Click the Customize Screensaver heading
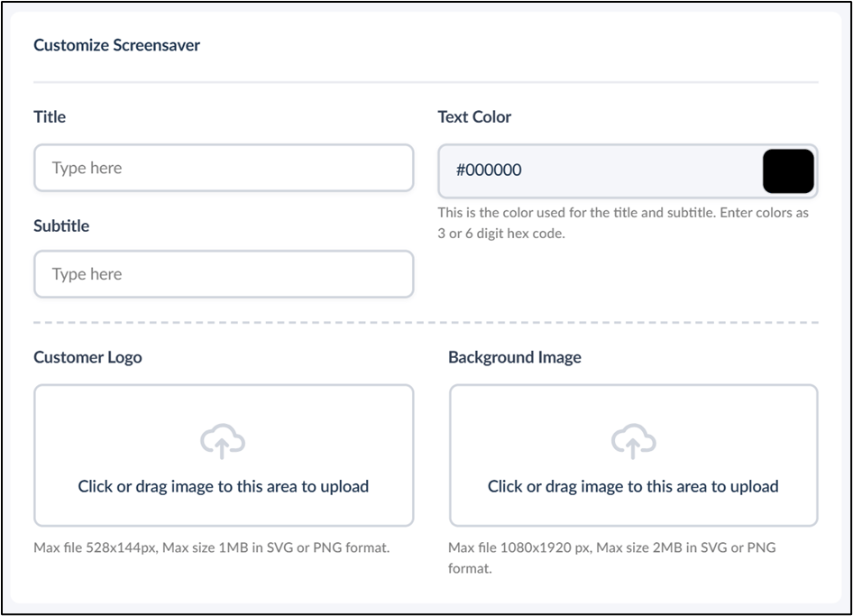Image resolution: width=853 pixels, height=616 pixels. pyautogui.click(x=116, y=45)
